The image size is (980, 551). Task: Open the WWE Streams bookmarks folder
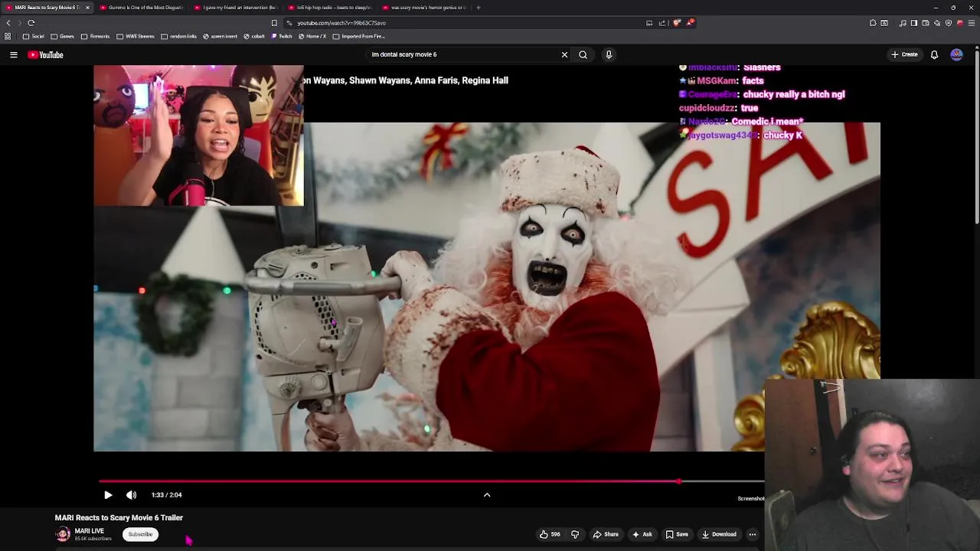(x=136, y=36)
